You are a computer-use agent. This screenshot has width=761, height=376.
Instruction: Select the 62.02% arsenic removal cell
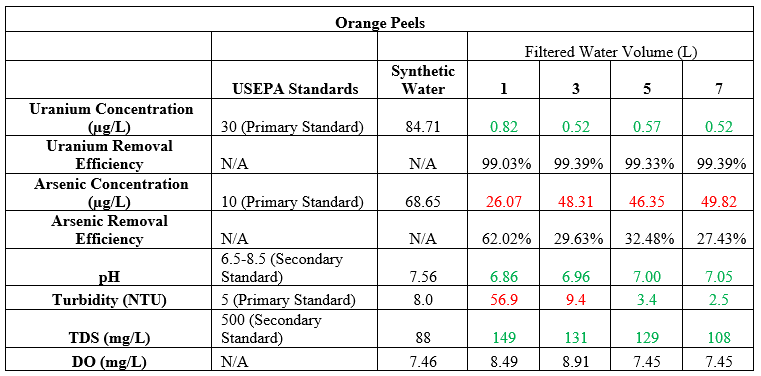pos(504,239)
